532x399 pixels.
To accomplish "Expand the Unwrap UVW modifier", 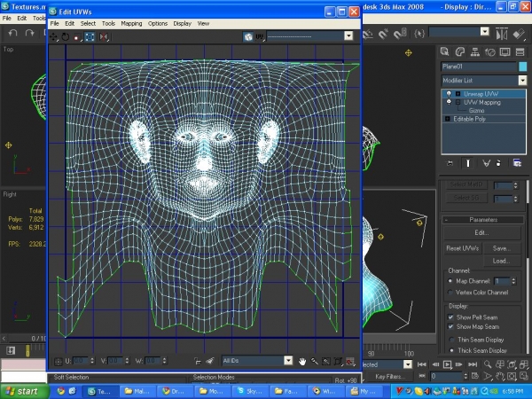I will [458, 94].
